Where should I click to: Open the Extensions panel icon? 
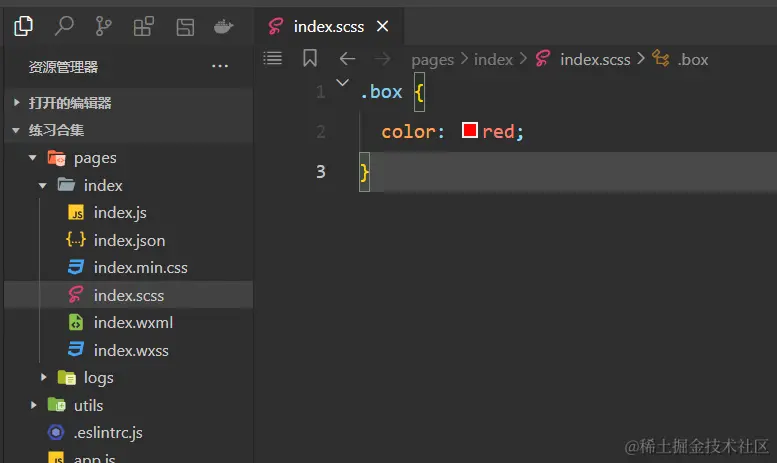(144, 26)
